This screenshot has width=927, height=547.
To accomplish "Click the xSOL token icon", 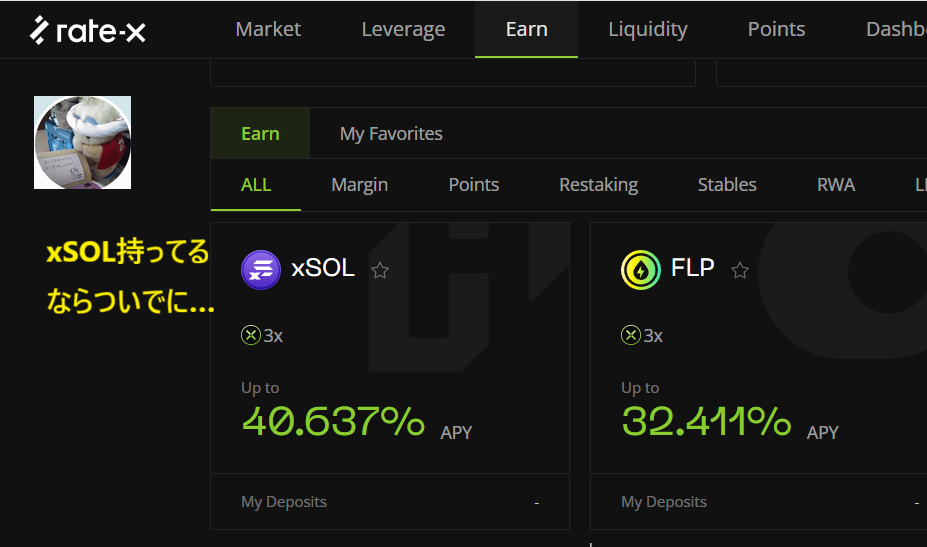I will [261, 270].
